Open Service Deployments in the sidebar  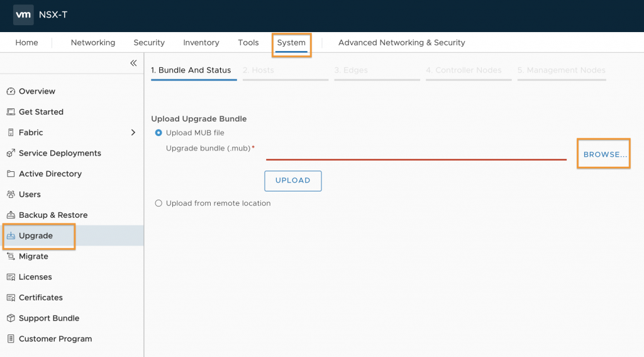60,153
